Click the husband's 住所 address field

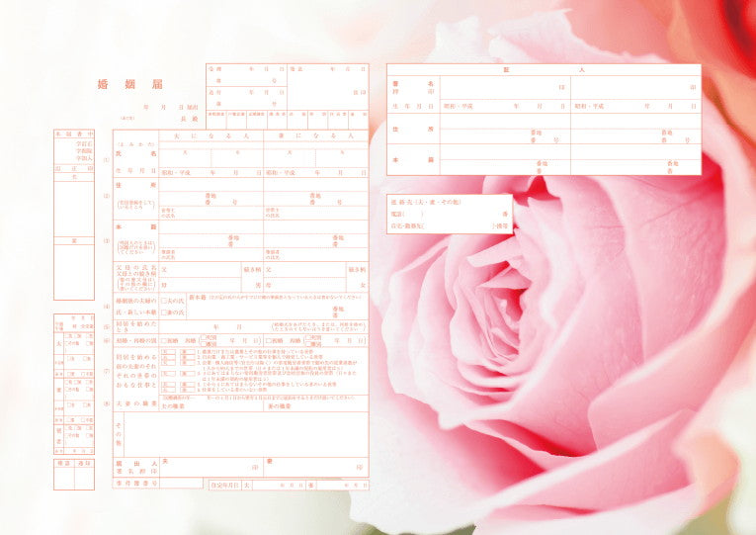(210, 185)
